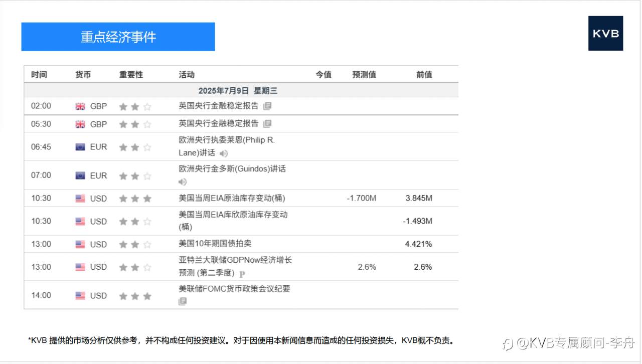Click forecast value -1.700M
Screen dimensions: 642x364
(x=361, y=199)
